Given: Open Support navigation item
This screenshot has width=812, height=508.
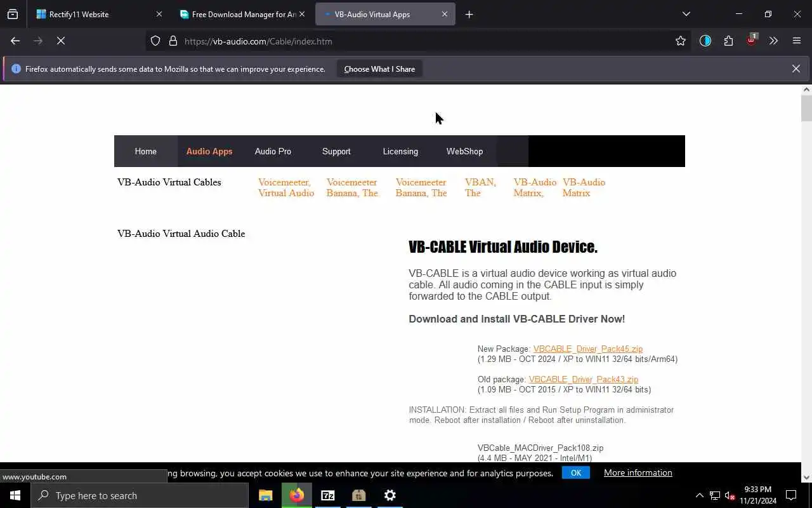Looking at the screenshot, I should [x=336, y=151].
